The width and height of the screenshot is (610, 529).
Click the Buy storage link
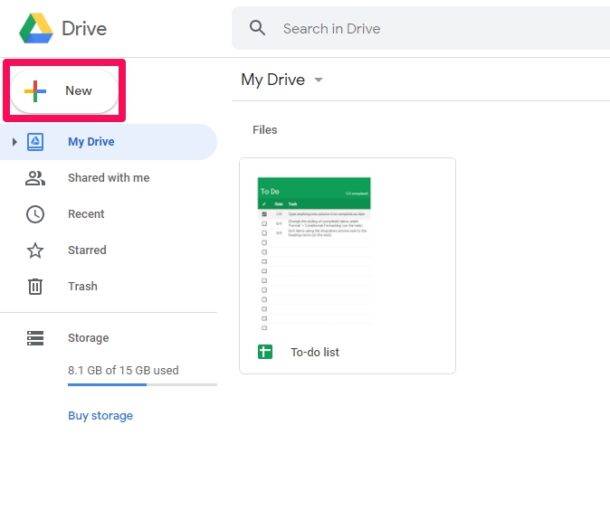[x=100, y=416]
